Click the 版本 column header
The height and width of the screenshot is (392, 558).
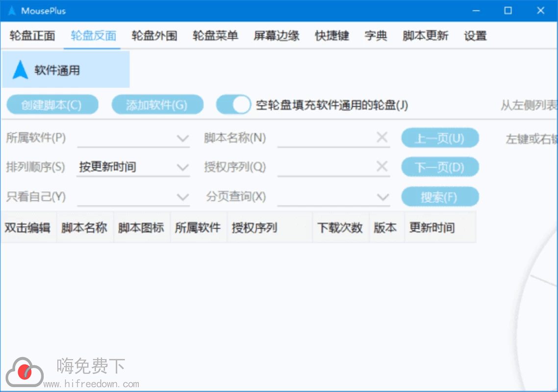tap(386, 227)
